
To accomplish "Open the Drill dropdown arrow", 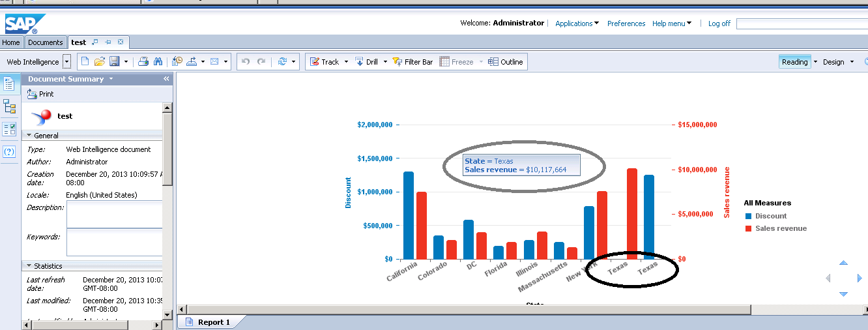I will (385, 63).
